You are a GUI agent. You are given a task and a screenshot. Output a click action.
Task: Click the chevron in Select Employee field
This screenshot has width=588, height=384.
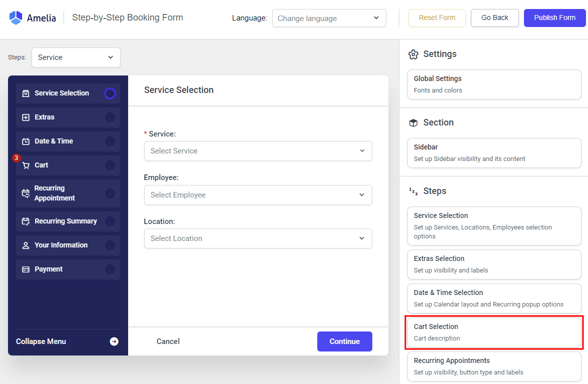point(362,195)
